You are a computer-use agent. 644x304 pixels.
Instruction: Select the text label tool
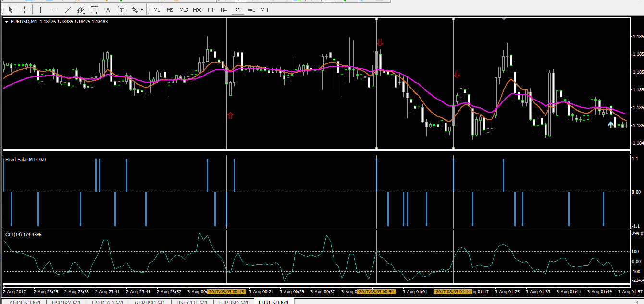click(121, 10)
